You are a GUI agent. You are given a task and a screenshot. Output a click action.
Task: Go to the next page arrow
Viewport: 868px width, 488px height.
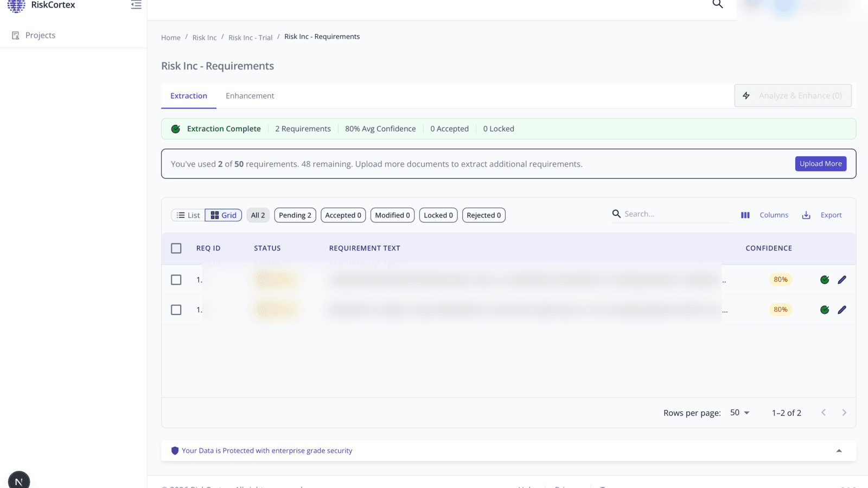pos(844,413)
